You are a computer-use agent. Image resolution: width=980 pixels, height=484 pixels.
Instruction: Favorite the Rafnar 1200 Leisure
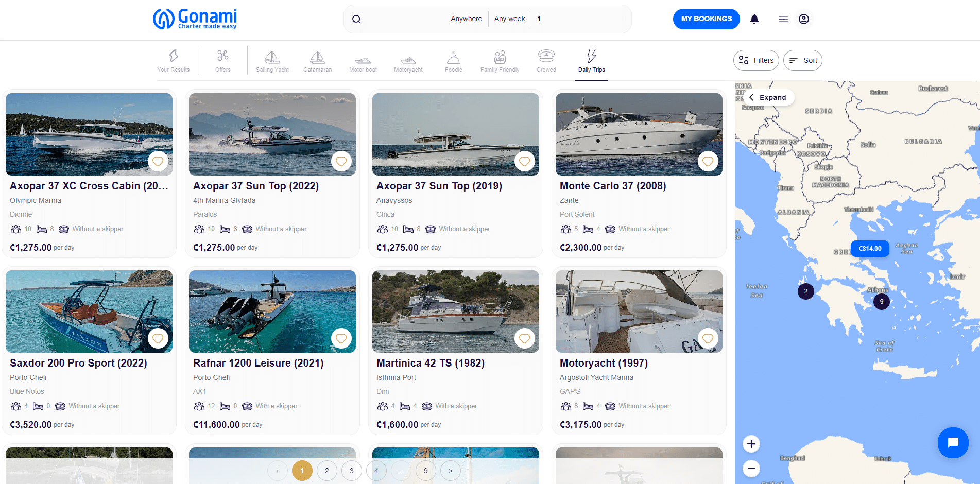(x=341, y=338)
